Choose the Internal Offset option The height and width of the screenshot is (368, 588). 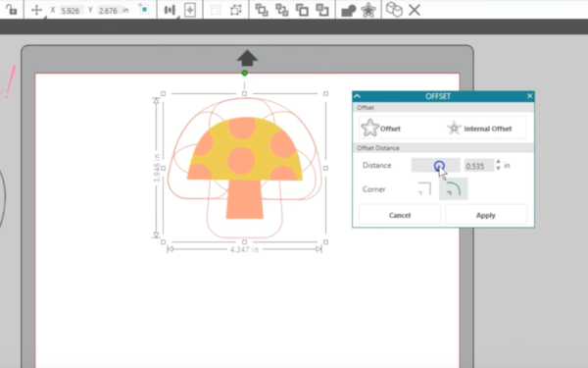pyautogui.click(x=479, y=129)
